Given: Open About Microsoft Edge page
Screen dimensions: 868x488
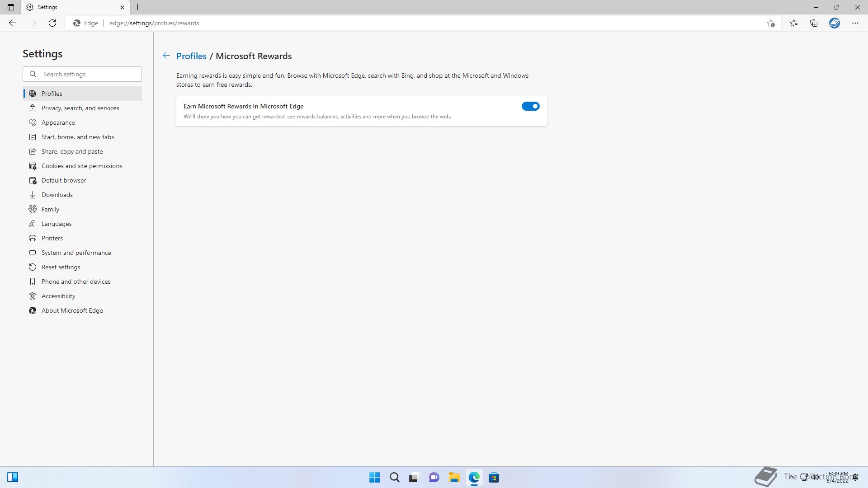Looking at the screenshot, I should click(x=82, y=310).
